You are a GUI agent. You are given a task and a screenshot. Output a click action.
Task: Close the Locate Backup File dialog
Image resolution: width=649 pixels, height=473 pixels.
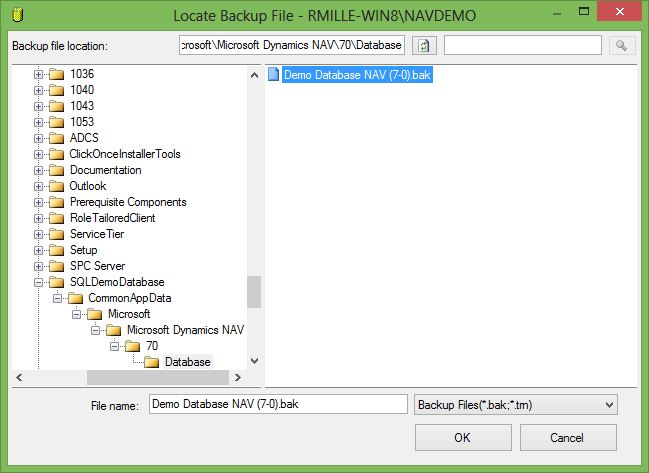620,12
